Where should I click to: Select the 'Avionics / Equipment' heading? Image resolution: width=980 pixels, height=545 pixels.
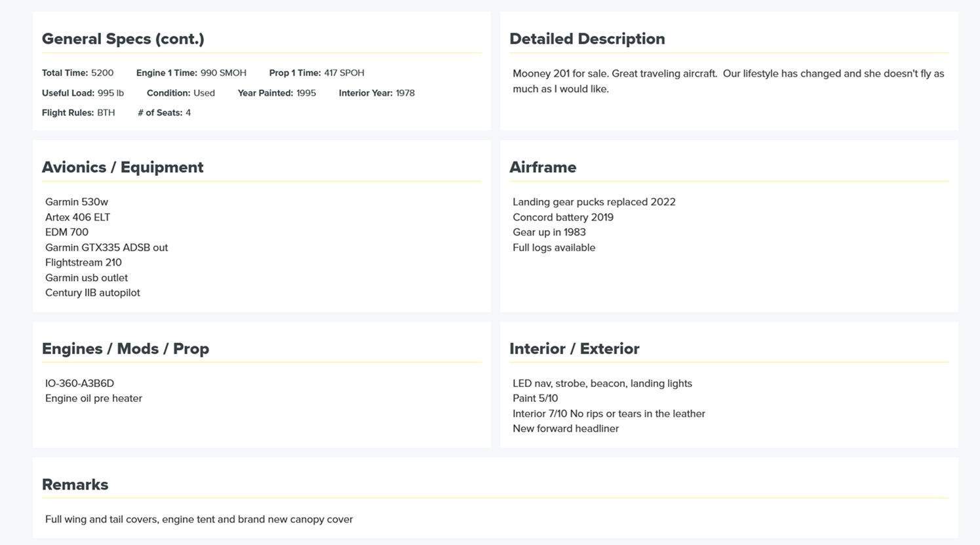pos(123,167)
